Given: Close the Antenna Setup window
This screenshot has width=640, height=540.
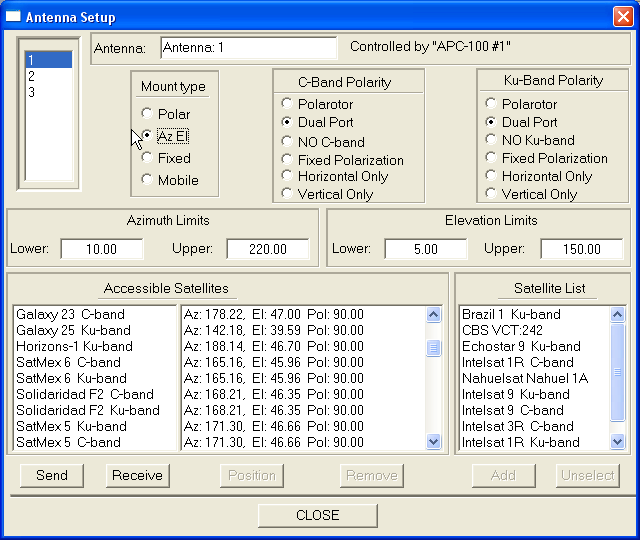Looking at the screenshot, I should pyautogui.click(x=622, y=17).
